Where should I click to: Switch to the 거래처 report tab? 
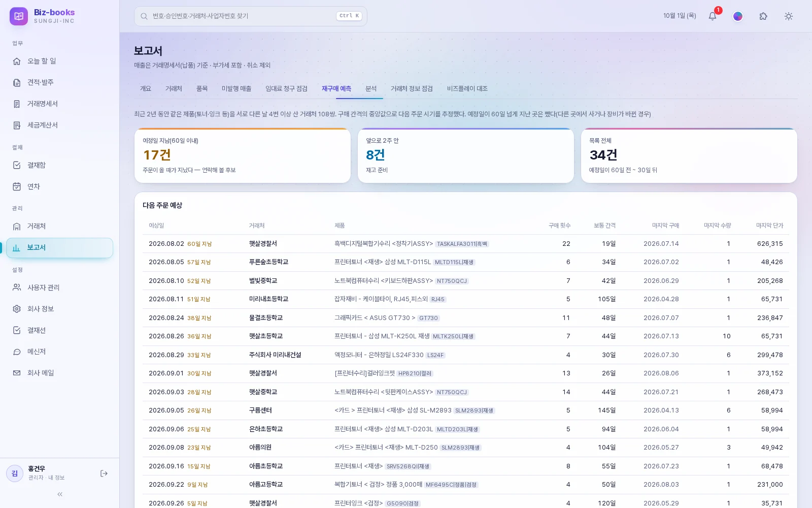click(174, 89)
